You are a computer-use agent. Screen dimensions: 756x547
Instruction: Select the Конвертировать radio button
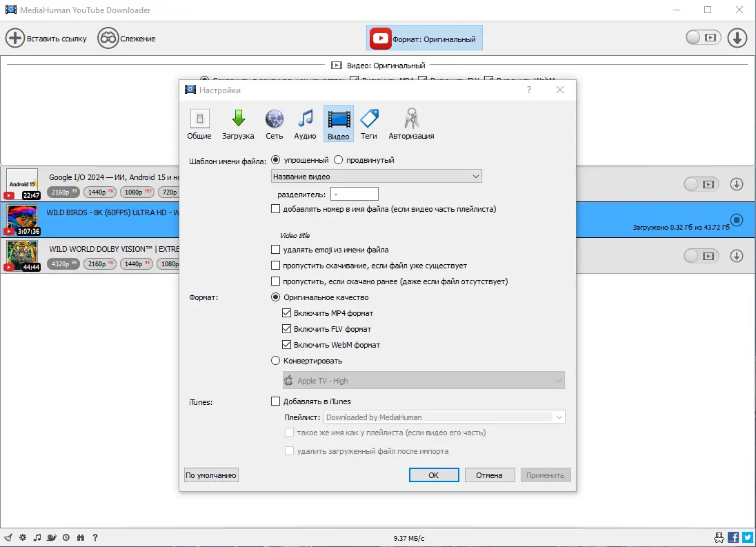[x=276, y=360]
